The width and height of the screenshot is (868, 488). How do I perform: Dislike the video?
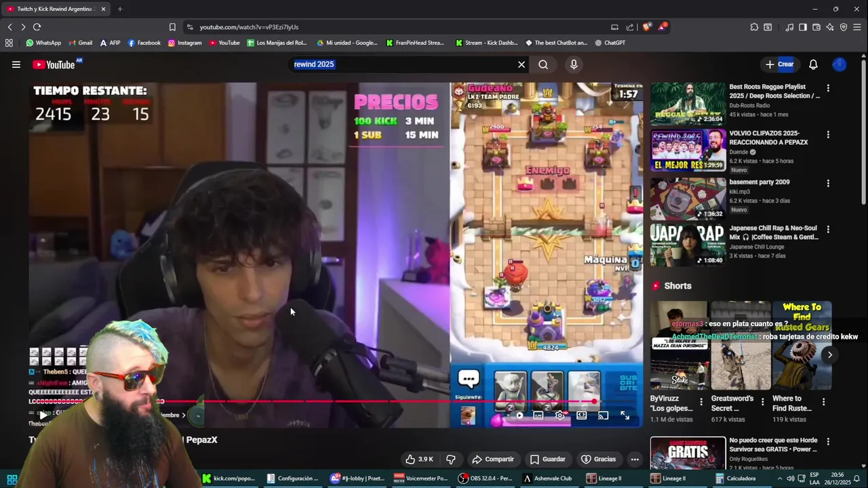pyautogui.click(x=451, y=459)
